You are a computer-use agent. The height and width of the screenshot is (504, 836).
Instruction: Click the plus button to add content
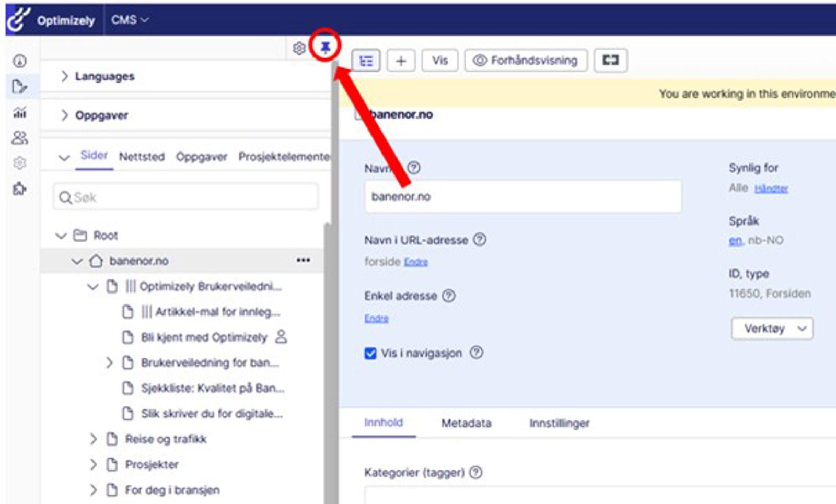[x=401, y=61]
